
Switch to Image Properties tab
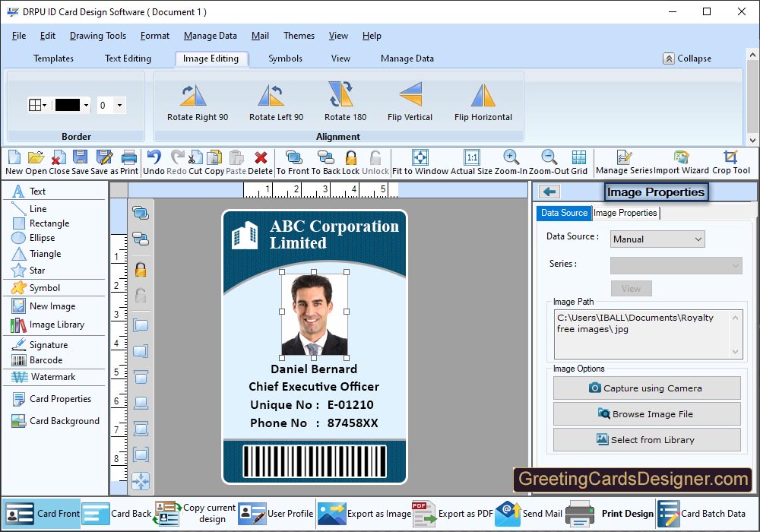pos(625,213)
